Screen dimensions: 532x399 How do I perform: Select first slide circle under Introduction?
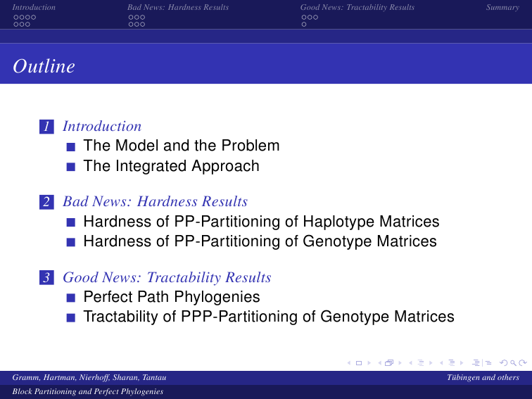coord(16,18)
